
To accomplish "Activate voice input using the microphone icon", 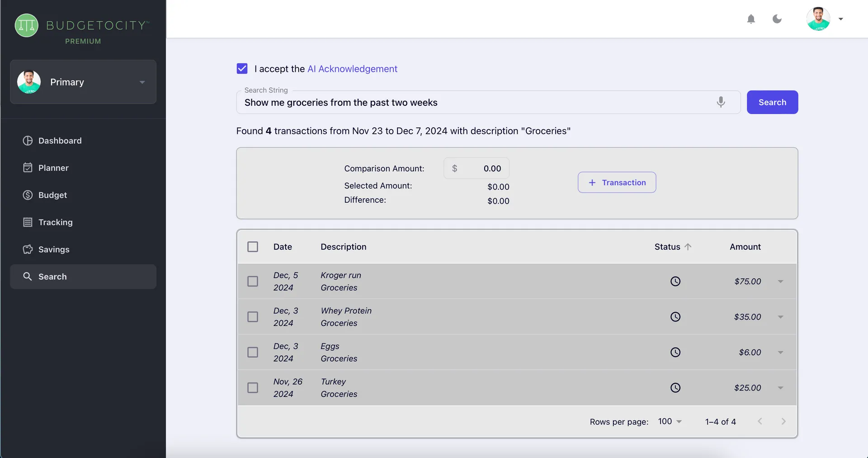I will point(721,102).
